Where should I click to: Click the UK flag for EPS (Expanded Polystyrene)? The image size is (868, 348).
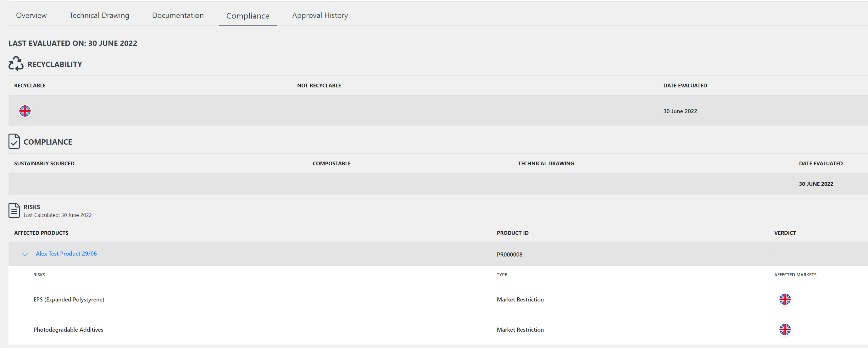pyautogui.click(x=785, y=299)
